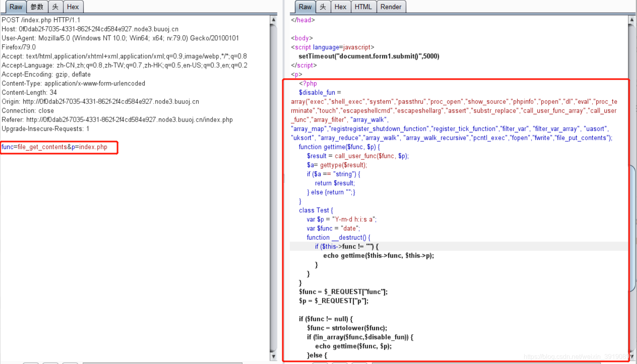The image size is (637, 364).
Task: Open response Hex tab
Action: [x=341, y=7]
